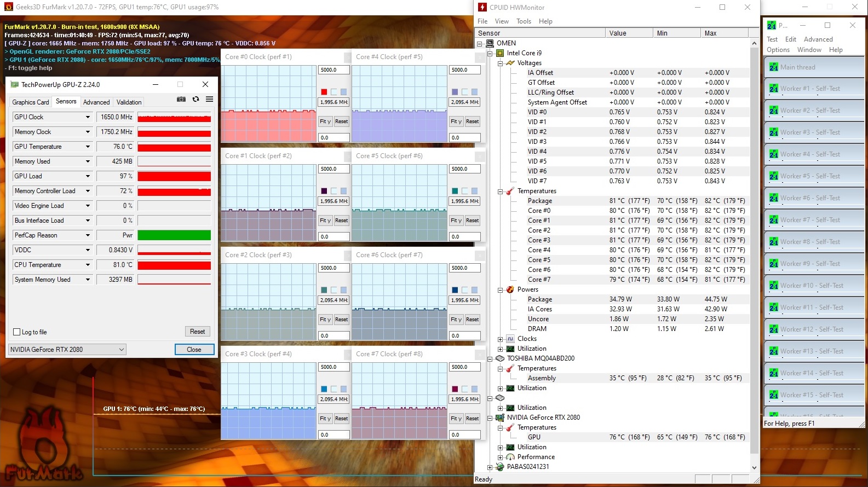Viewport: 868px width, 487px height.
Task: Collapse the Voltages tree node
Action: pyautogui.click(x=501, y=63)
